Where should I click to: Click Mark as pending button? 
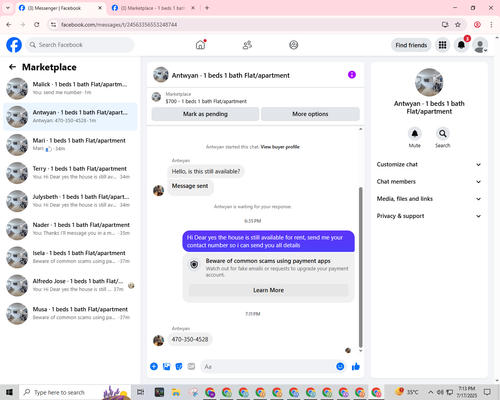[205, 114]
